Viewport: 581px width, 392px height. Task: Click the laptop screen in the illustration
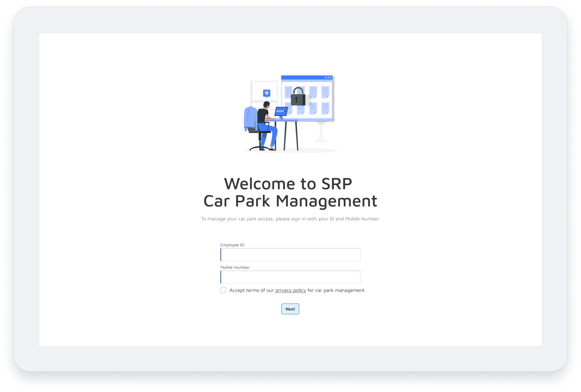281,111
